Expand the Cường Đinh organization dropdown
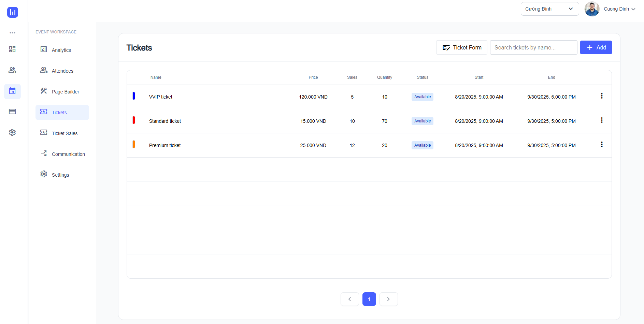644x324 pixels. pos(549,9)
